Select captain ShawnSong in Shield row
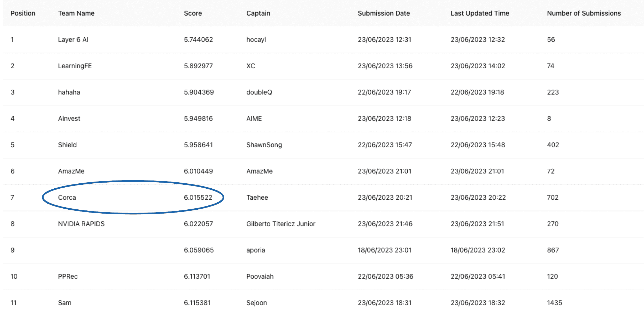Viewport: 644px width, 310px height. click(x=264, y=145)
